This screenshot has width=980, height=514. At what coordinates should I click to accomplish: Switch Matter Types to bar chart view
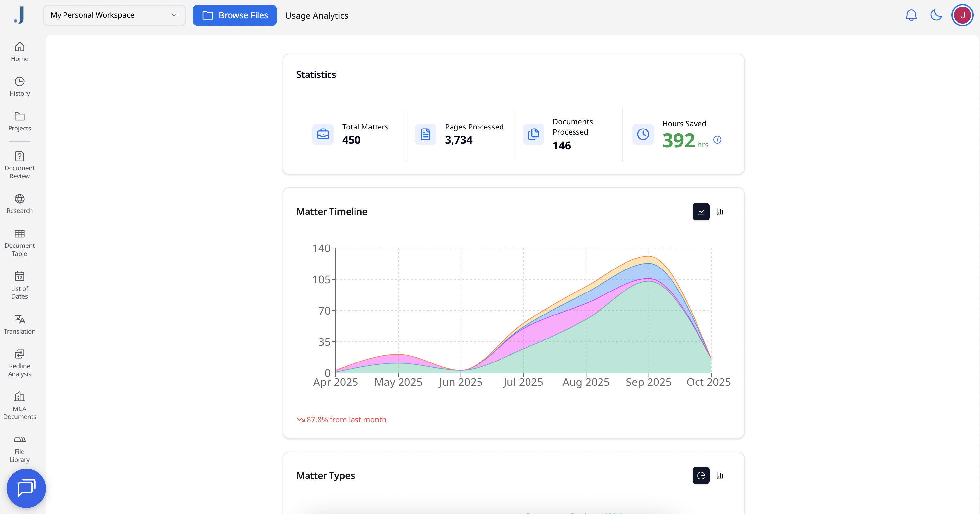(x=720, y=476)
